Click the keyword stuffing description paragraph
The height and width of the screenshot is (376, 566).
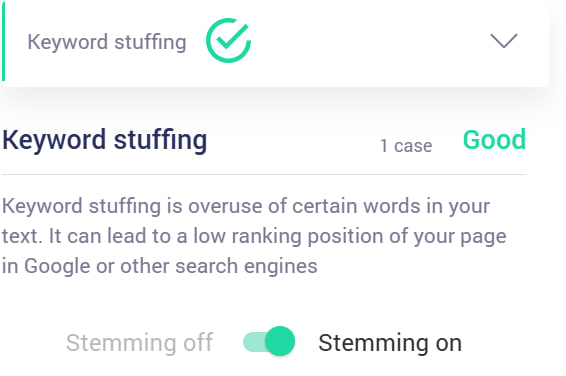(254, 236)
